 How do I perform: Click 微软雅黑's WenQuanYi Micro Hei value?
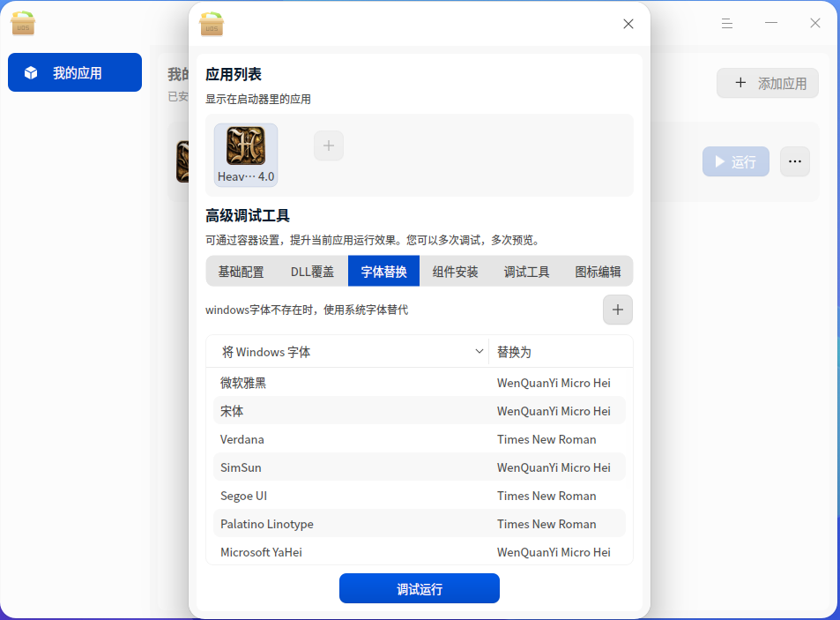(554, 383)
